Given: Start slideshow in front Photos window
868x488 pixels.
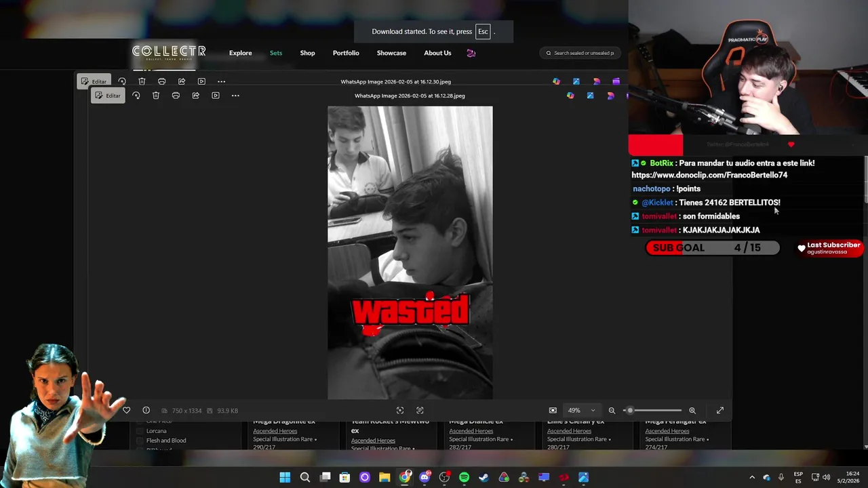Looking at the screenshot, I should [216, 96].
